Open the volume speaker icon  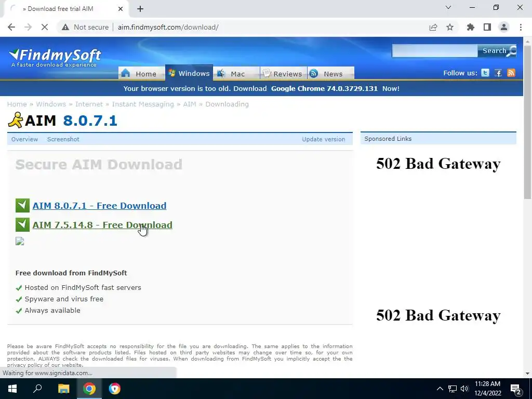click(x=464, y=389)
